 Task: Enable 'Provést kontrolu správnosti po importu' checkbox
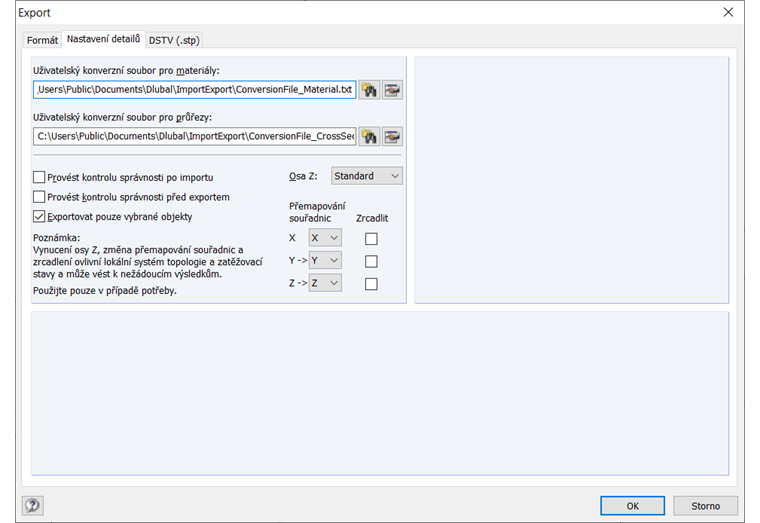[39, 177]
